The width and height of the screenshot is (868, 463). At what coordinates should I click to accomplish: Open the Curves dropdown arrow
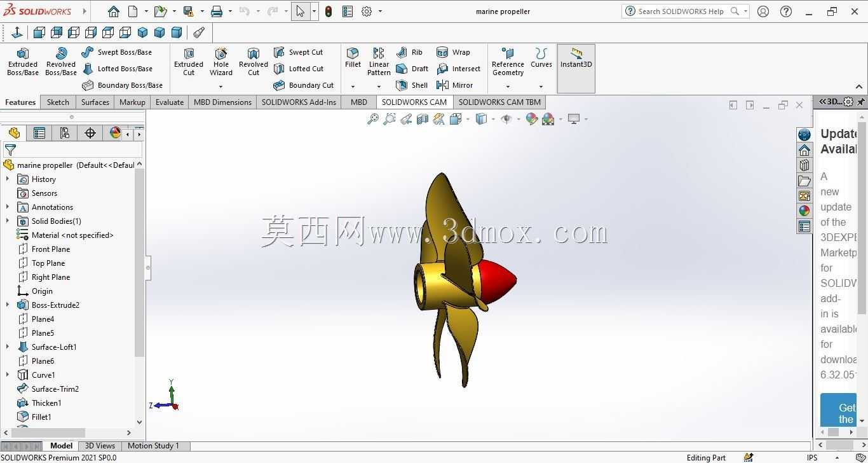coord(541,86)
